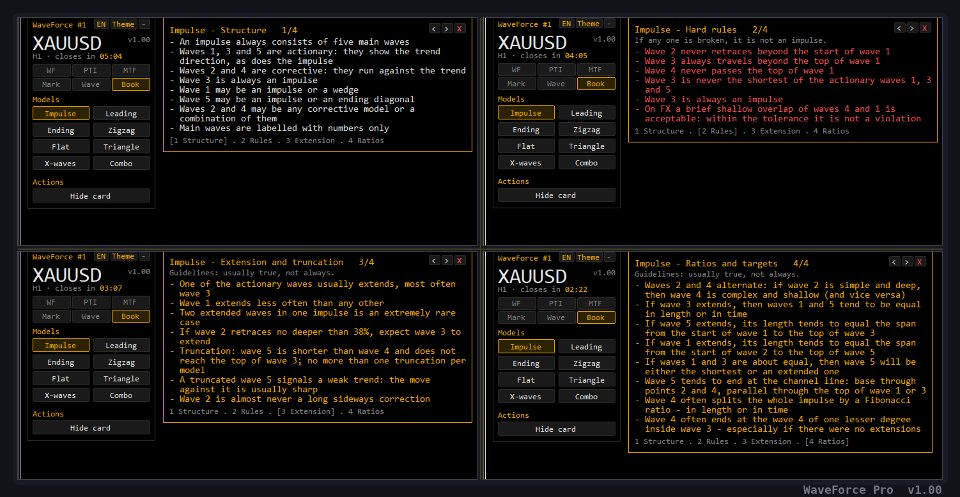
Task: Click XAUUSD symbol in window closing 05:04
Action: [67, 43]
